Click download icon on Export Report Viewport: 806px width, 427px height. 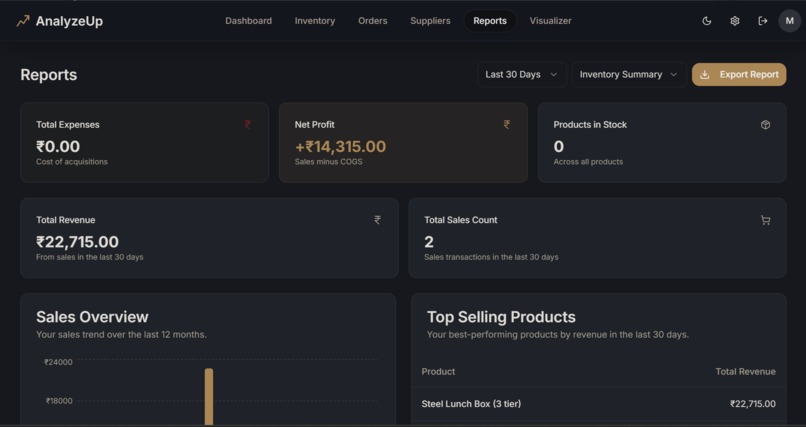click(x=705, y=75)
